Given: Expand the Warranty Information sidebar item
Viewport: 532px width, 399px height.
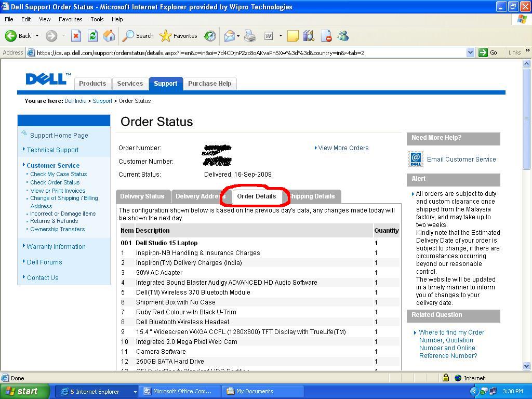Looking at the screenshot, I should click(56, 247).
